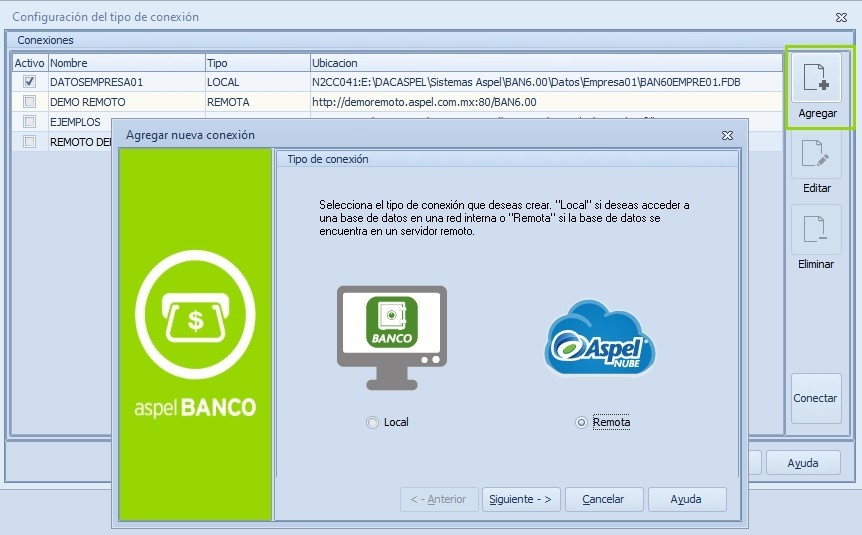The image size is (862, 535).
Task: Click the Conectar button
Action: pos(816,398)
